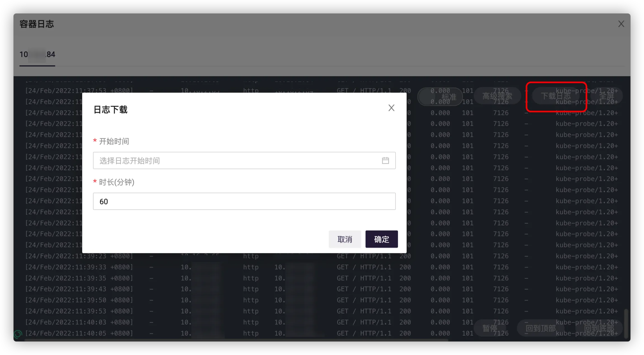644x355 pixels.
Task: Confirm download with 确定 button
Action: [x=381, y=239]
